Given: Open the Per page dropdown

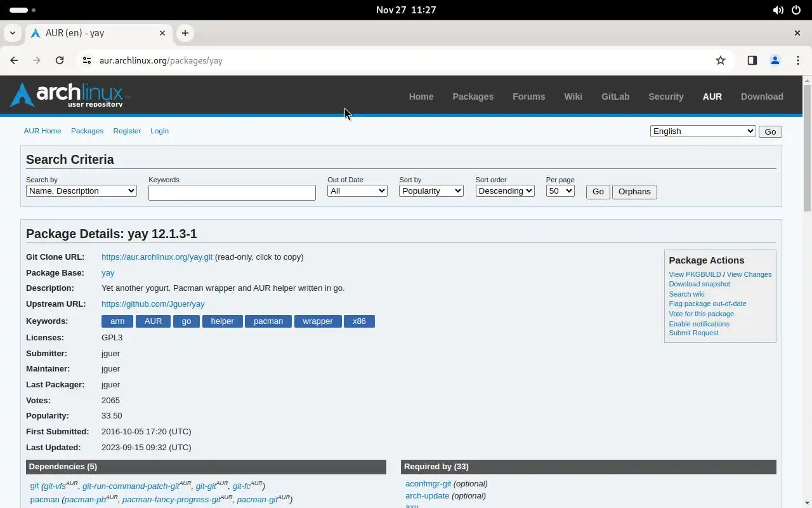Looking at the screenshot, I should [560, 190].
